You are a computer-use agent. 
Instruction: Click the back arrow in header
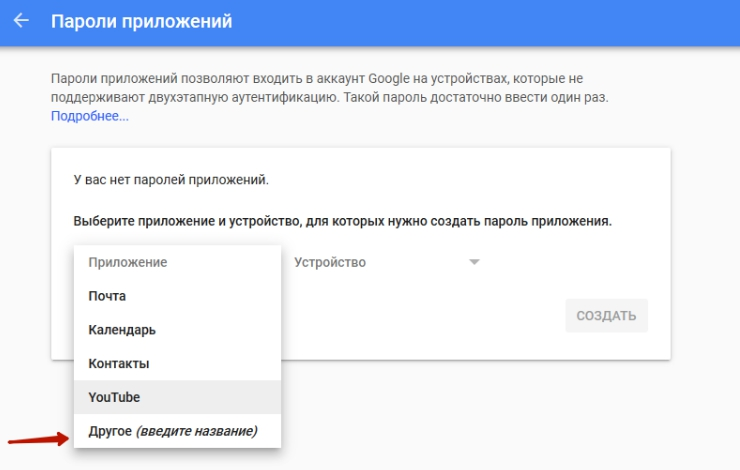coord(21,20)
